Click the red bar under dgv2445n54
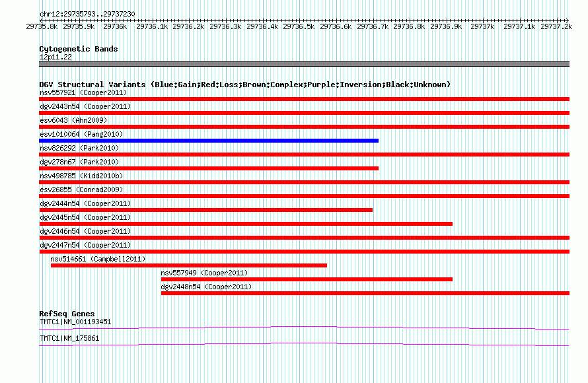 [x=246, y=224]
